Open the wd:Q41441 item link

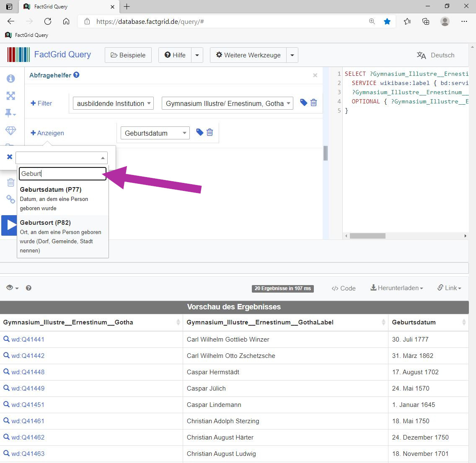pyautogui.click(x=28, y=339)
